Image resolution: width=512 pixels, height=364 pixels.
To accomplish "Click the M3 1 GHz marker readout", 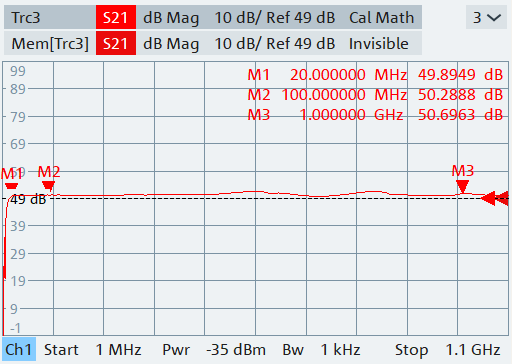I will (x=375, y=115).
